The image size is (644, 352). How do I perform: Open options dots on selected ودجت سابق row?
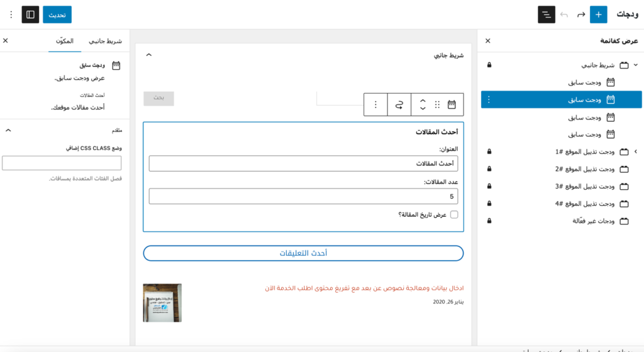click(488, 100)
